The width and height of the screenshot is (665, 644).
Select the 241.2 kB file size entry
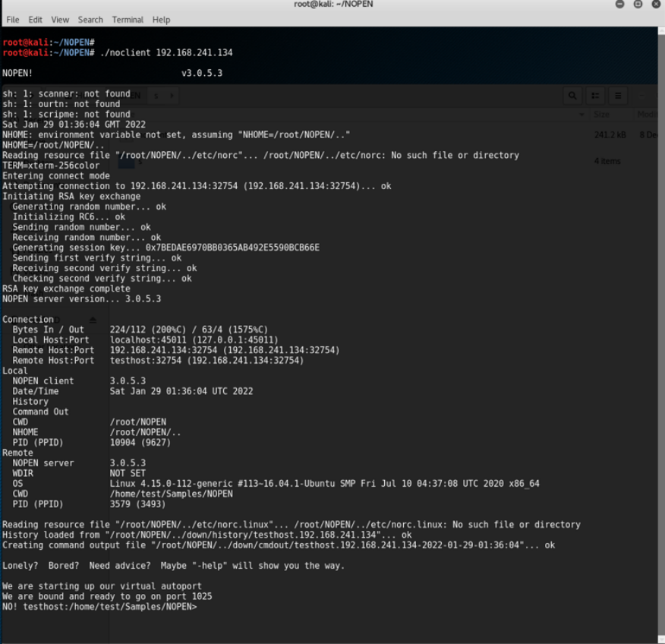tap(610, 135)
